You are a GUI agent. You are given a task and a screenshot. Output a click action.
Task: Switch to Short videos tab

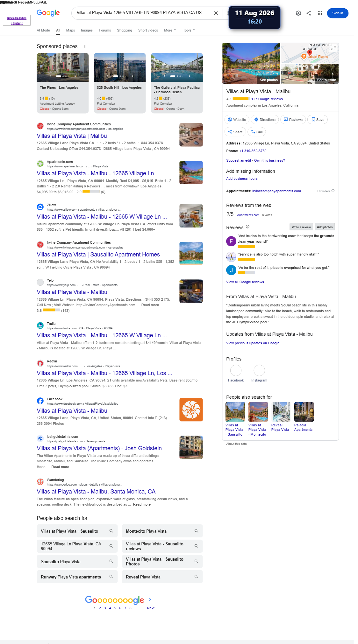pos(148,30)
